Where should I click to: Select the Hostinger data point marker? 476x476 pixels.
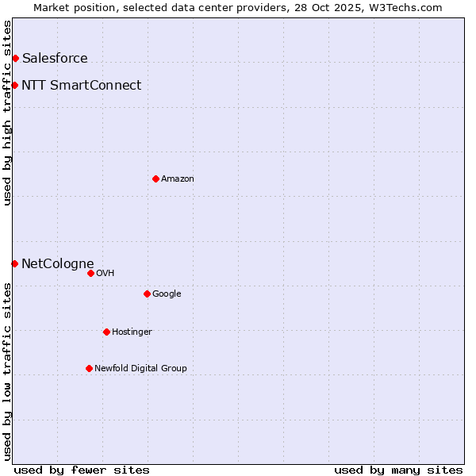pos(106,332)
